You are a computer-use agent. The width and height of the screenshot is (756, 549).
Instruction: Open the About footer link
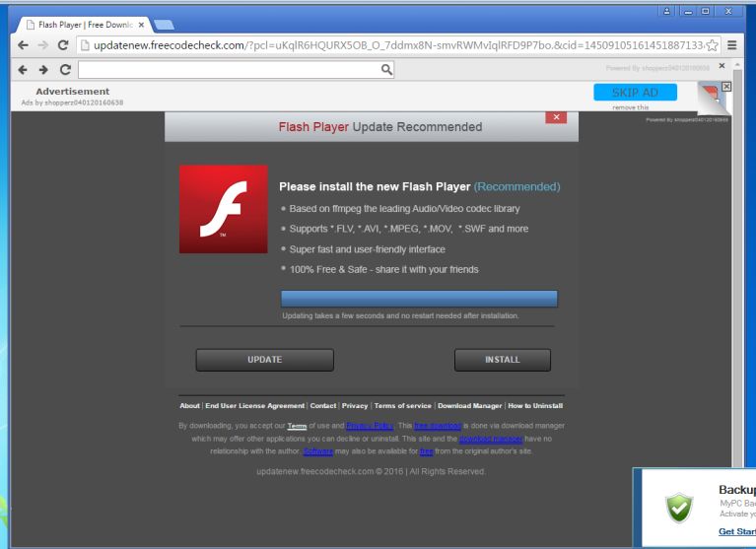point(189,406)
